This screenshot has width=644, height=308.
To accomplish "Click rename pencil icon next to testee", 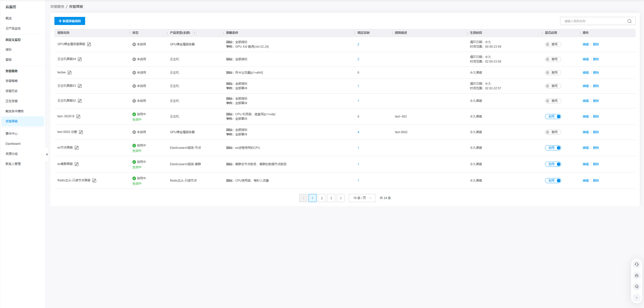I will point(70,73).
